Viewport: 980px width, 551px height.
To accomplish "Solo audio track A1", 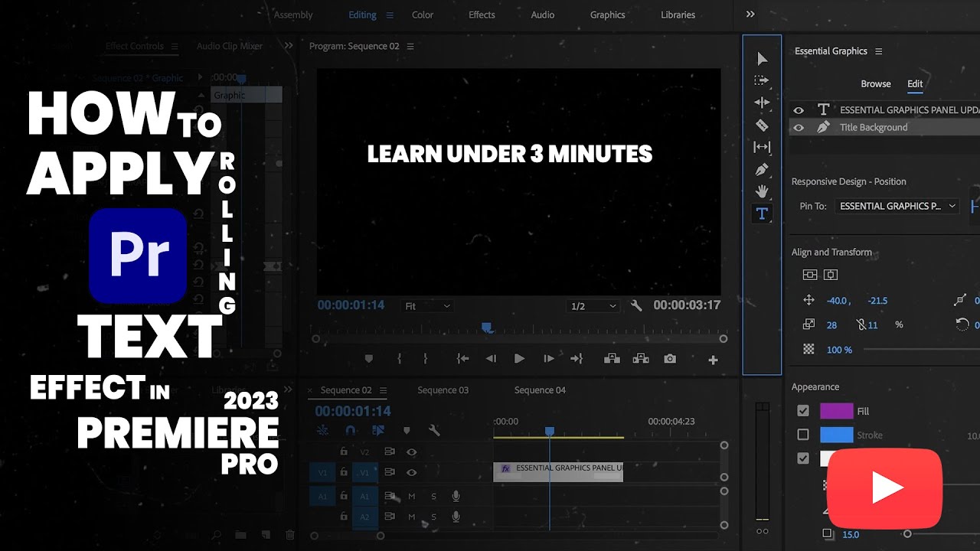I will [x=433, y=496].
